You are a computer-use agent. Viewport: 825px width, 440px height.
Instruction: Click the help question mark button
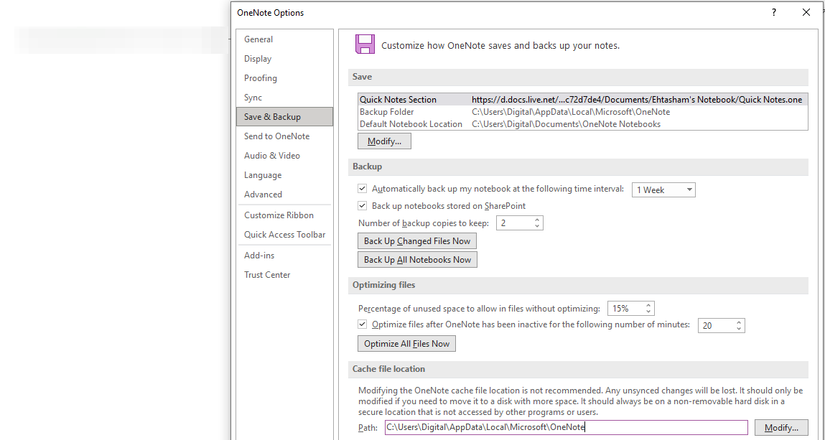coord(773,13)
